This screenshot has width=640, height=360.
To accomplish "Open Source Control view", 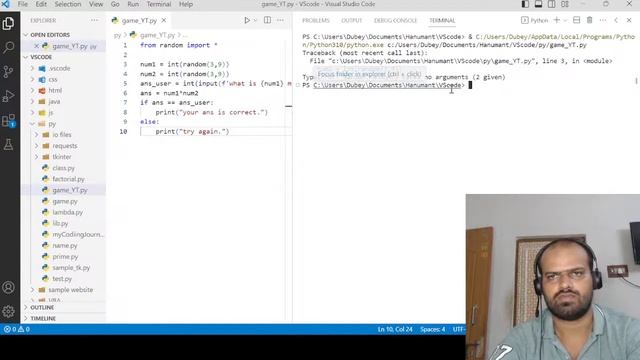I will pyautogui.click(x=8, y=71).
